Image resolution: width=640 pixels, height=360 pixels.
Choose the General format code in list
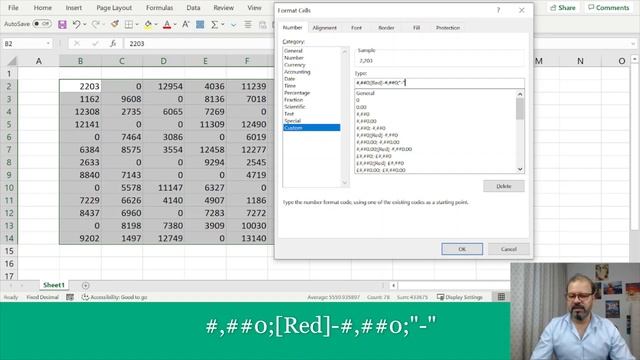(x=365, y=93)
